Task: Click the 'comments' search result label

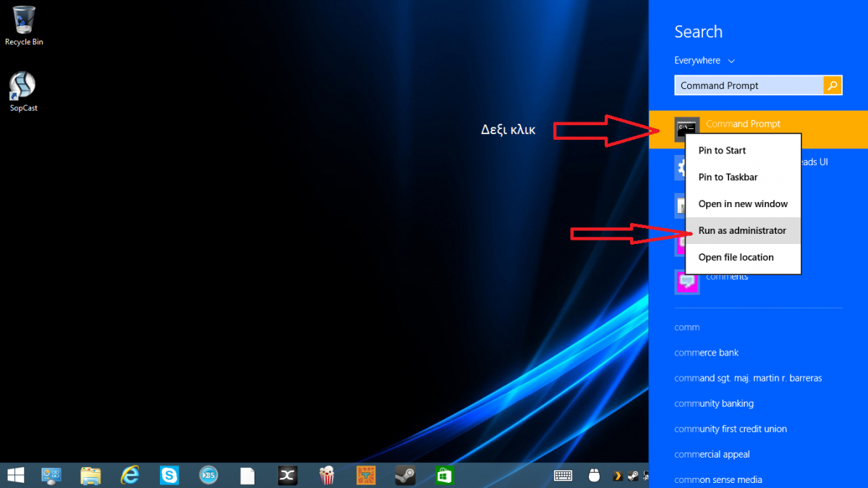Action: point(727,277)
